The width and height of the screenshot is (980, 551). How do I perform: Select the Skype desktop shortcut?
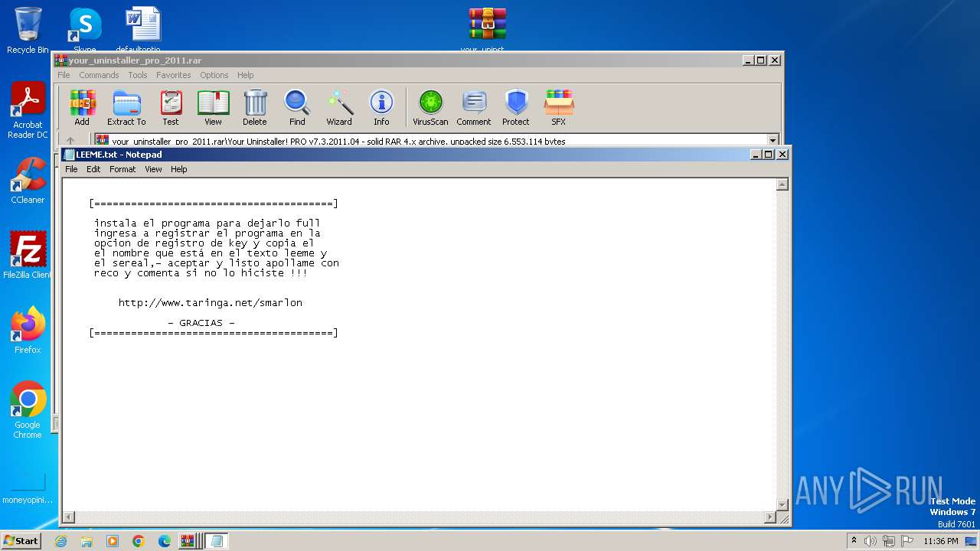click(84, 31)
